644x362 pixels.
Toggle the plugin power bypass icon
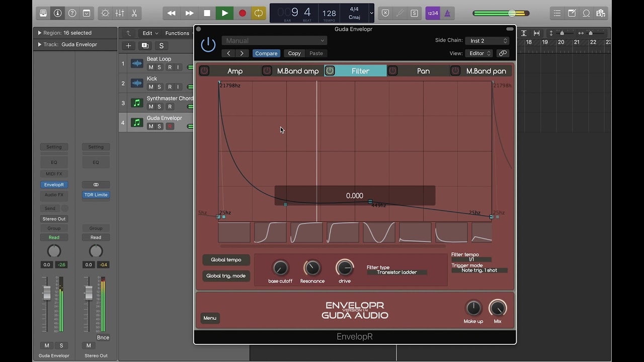click(208, 45)
